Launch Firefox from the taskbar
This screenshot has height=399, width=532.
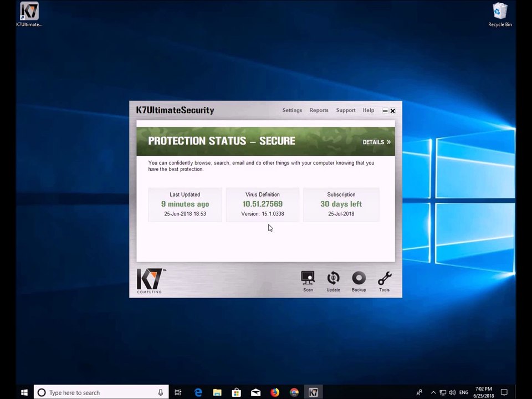[275, 392]
